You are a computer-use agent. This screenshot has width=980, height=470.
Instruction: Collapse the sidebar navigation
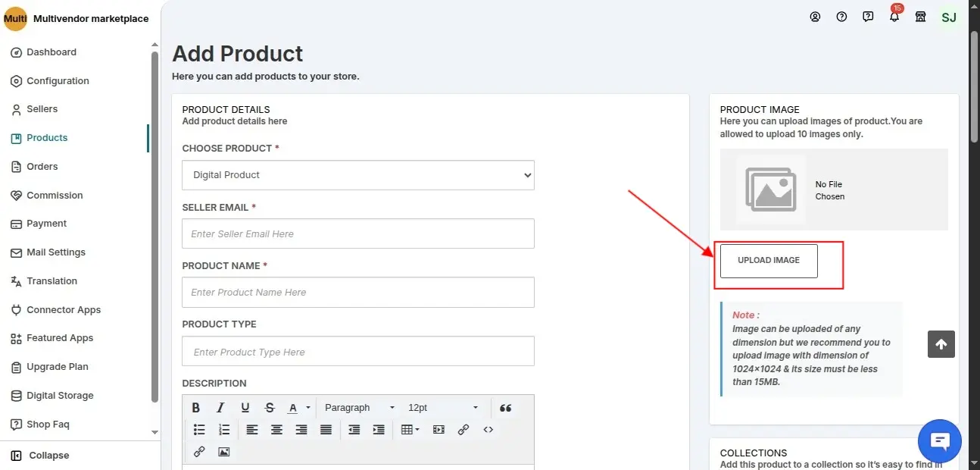48,456
